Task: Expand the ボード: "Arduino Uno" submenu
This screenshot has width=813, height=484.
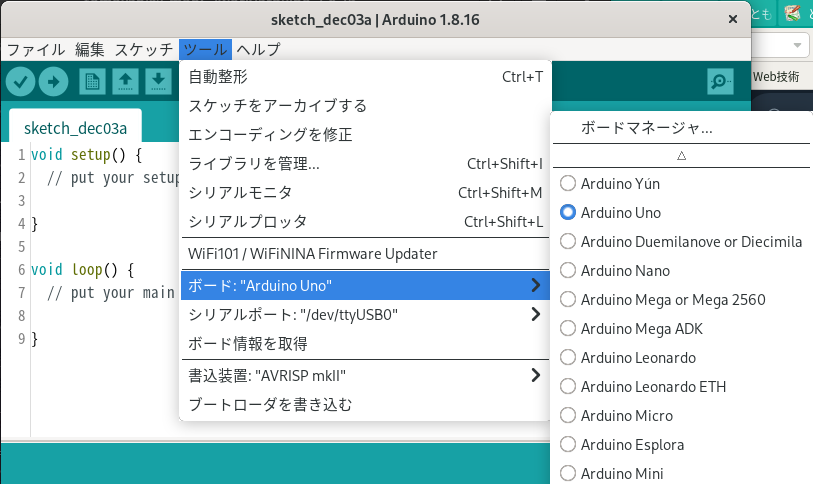Action: point(364,286)
